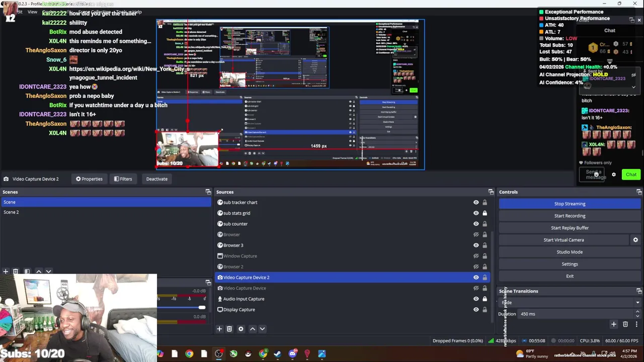Show the Browser source

tap(476, 235)
